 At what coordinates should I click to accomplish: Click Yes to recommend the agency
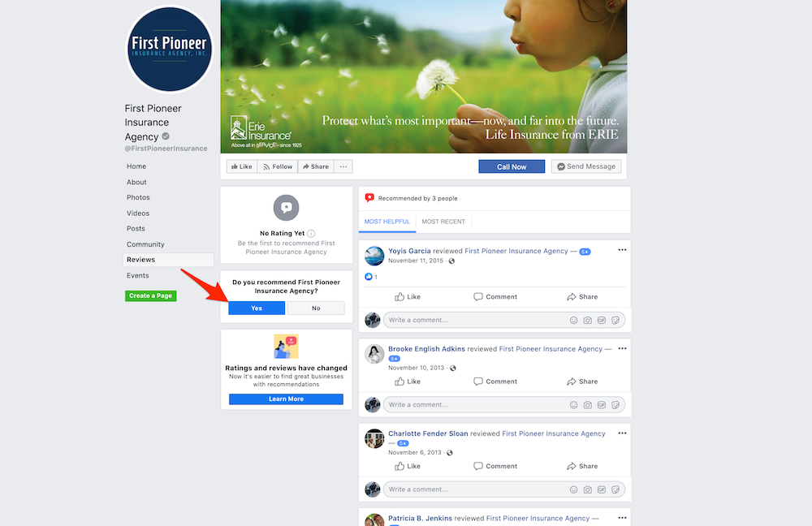pyautogui.click(x=257, y=308)
